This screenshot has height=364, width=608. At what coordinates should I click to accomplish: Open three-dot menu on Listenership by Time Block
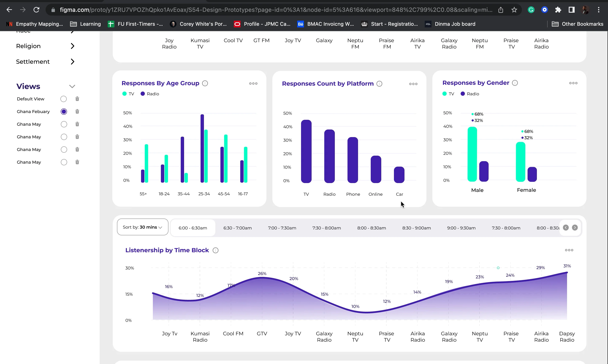tap(569, 250)
